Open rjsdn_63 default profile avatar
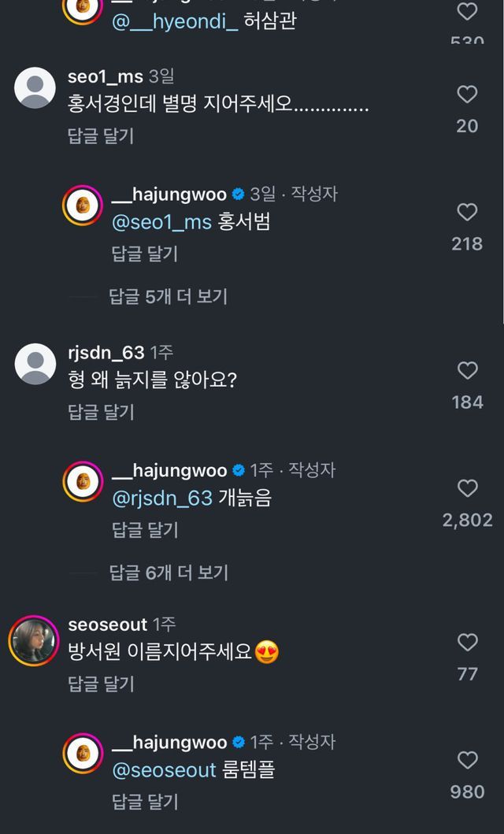The image size is (504, 834). click(35, 364)
